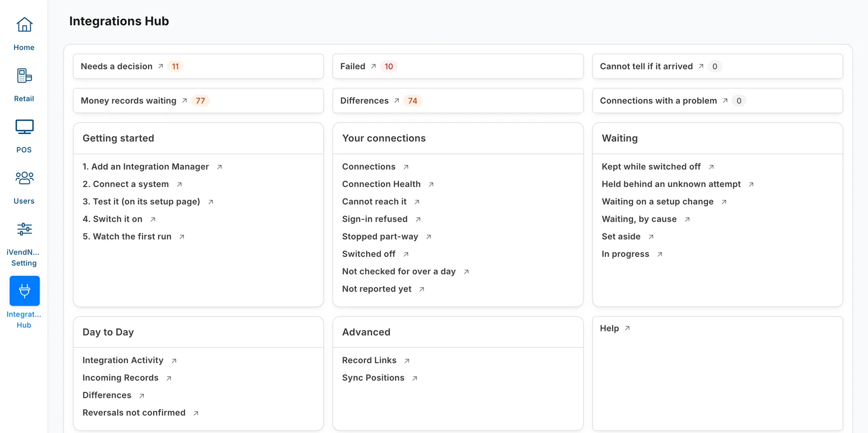Open the Sign-in refused link
Screen dimensions: 868x433
click(x=375, y=219)
